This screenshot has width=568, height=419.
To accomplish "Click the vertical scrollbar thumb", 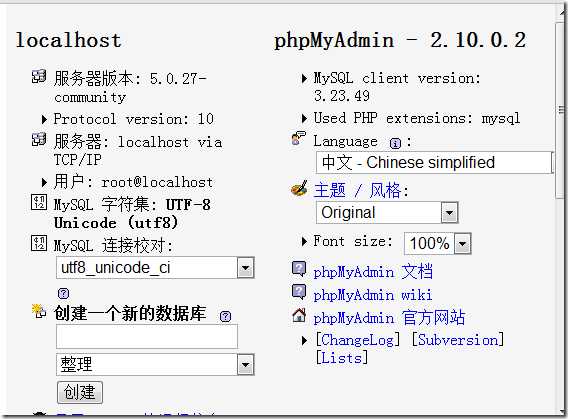I will coord(560,109).
